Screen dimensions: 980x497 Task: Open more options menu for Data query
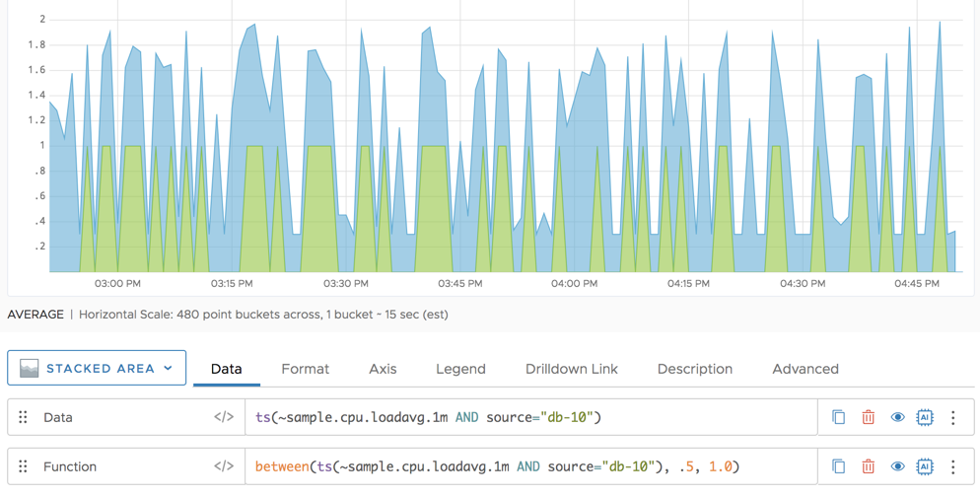tap(952, 417)
